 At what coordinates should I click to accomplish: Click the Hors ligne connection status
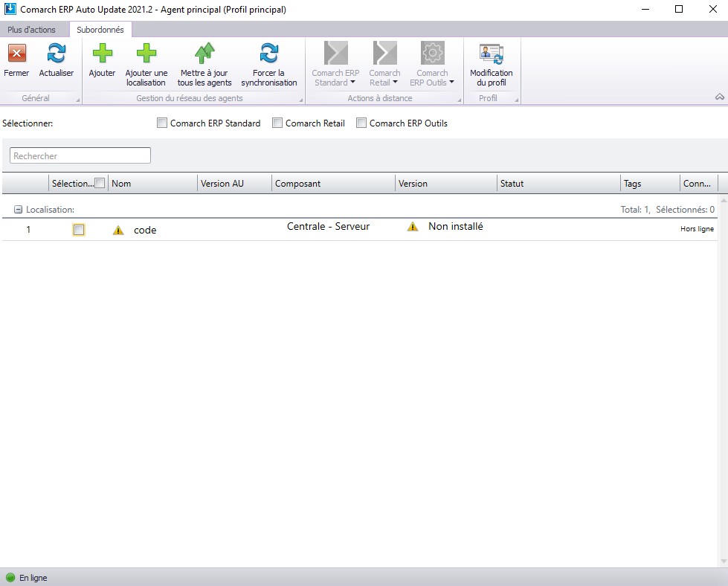pos(697,229)
